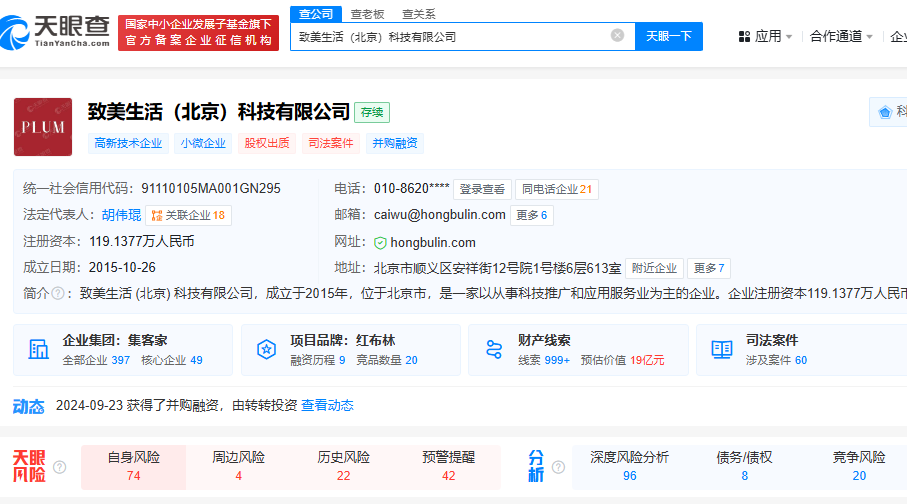This screenshot has width=907, height=504.
Task: Click the 分析 help question icon
Action: point(558,467)
